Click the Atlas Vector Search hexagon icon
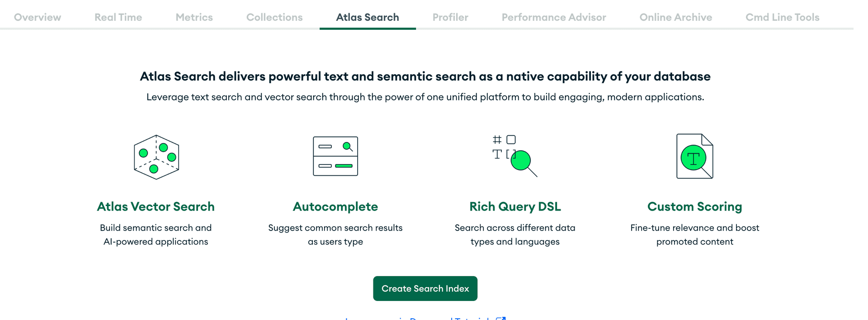This screenshot has height=320, width=868. 156,156
